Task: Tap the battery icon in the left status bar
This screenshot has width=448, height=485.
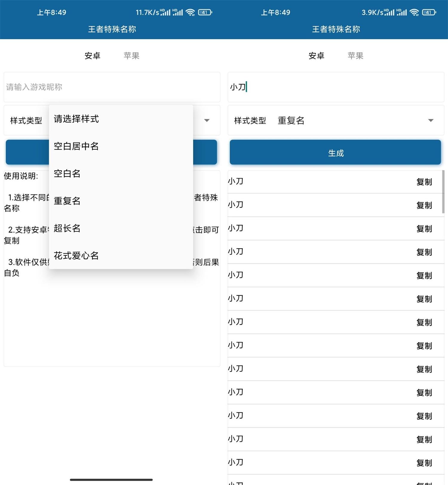Action: point(205,12)
